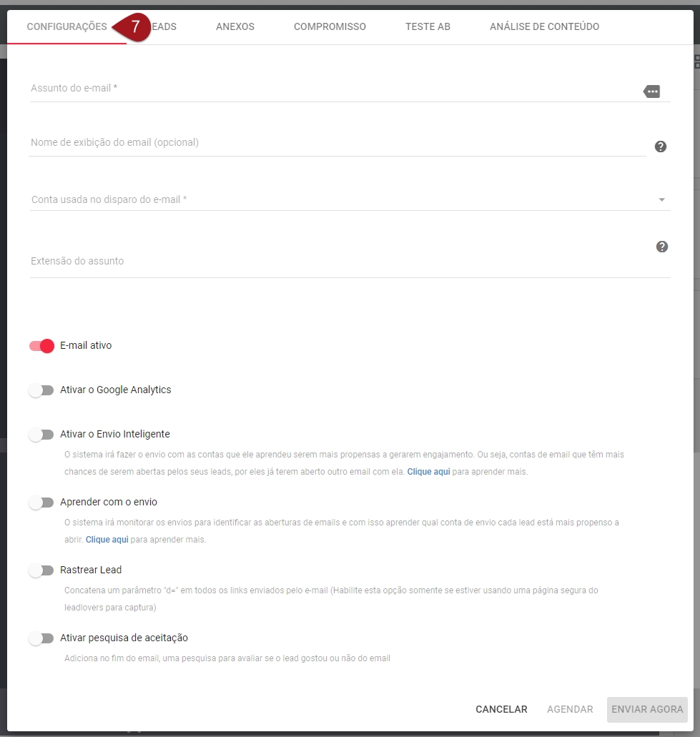Enable the Rastrear Lead switch
Screen dimensions: 700x737
click(x=41, y=570)
